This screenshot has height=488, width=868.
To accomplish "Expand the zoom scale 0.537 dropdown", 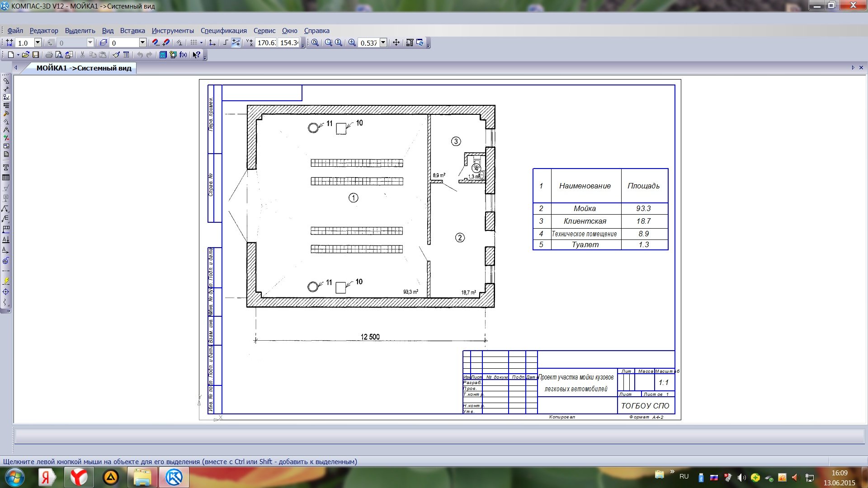I will 383,42.
